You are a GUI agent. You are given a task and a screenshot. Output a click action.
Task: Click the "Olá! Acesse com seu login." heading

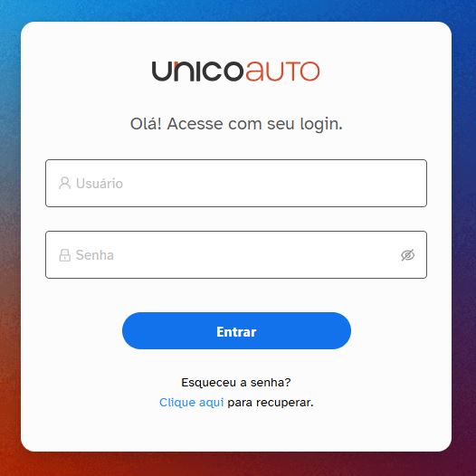[236, 124]
